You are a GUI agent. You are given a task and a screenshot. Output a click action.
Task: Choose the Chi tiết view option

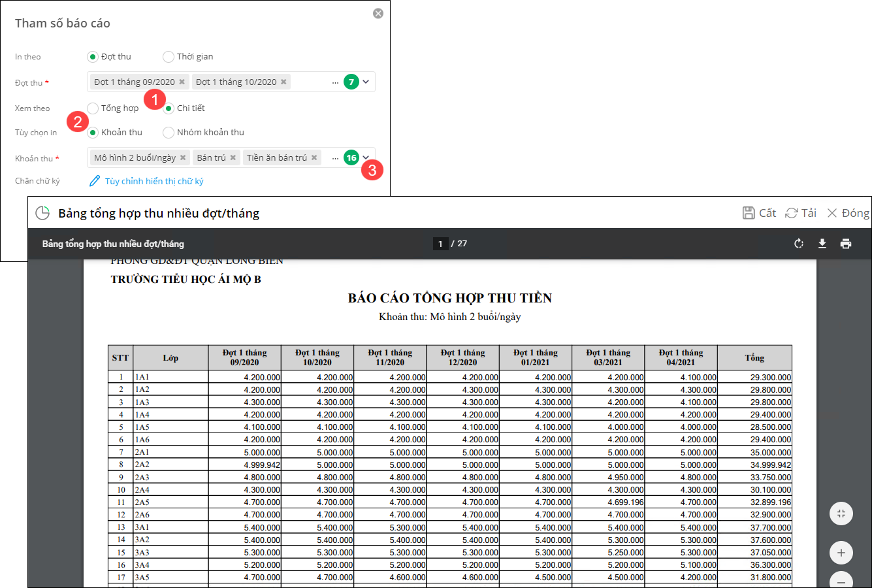(x=169, y=108)
